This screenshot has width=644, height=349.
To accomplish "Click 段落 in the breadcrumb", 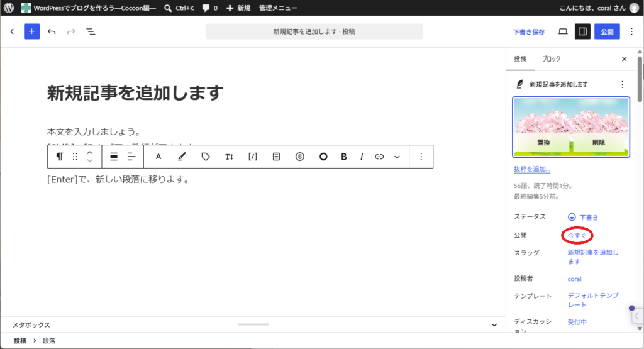I will coord(49,341).
